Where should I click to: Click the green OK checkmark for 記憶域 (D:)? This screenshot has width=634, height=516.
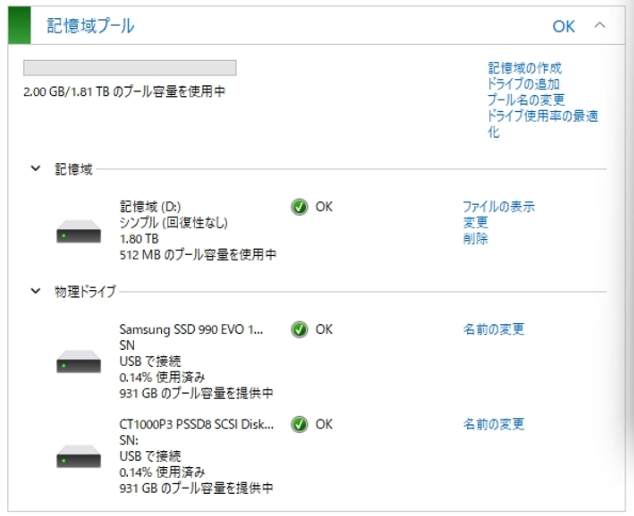coord(299,207)
